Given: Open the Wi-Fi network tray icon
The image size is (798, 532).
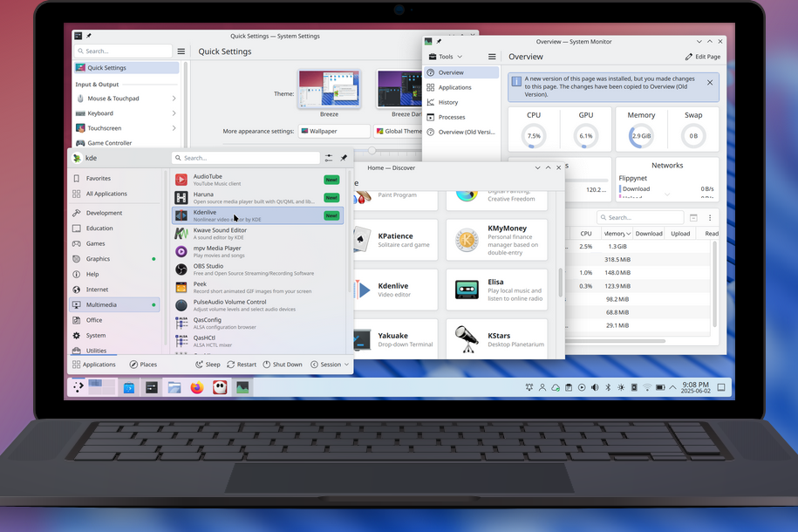Looking at the screenshot, I should click(x=647, y=387).
